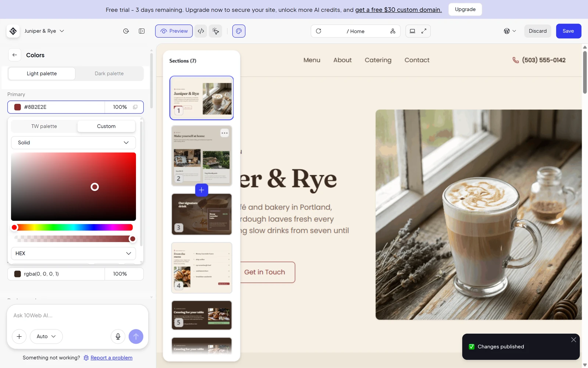Click the rgba(0, 0, 0, 1) color swatch

click(17, 274)
